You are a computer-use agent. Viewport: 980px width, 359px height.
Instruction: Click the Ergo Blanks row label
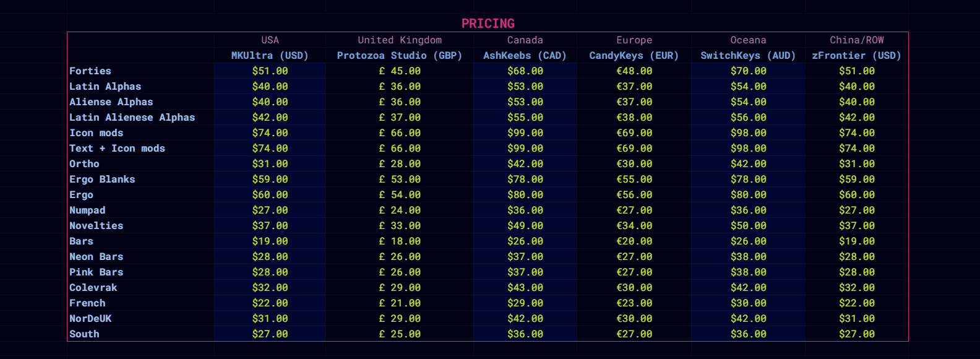102,179
